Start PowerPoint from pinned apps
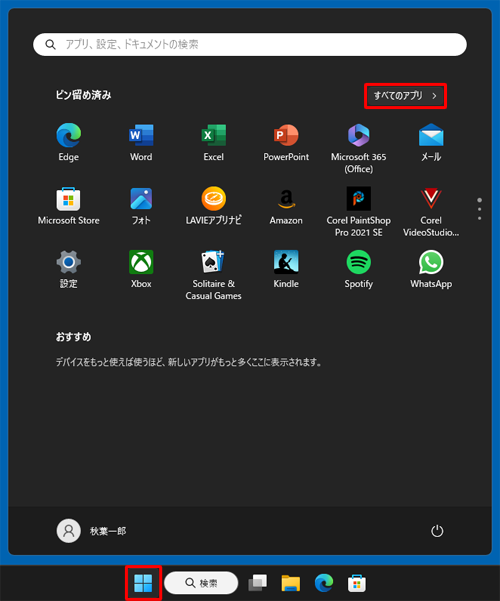This screenshot has height=601, width=500. pos(286,142)
